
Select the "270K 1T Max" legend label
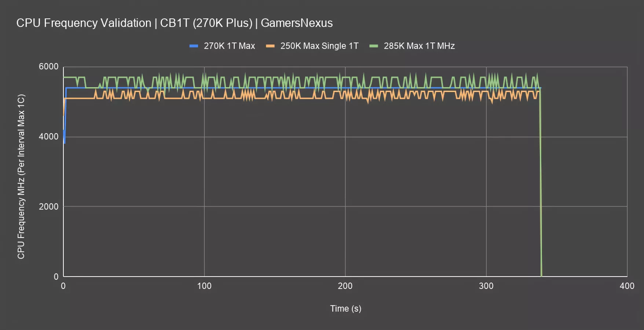click(x=229, y=46)
